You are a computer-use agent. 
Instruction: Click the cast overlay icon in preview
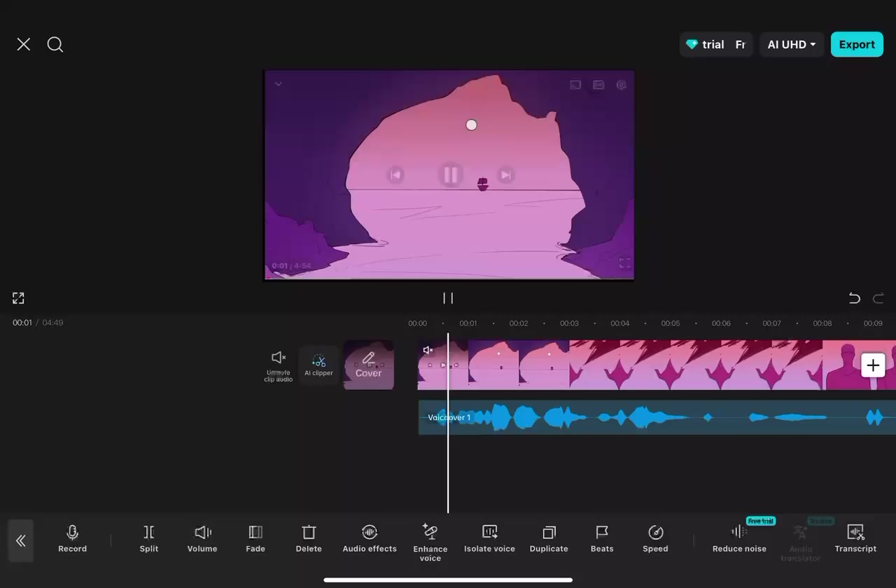[x=575, y=85]
